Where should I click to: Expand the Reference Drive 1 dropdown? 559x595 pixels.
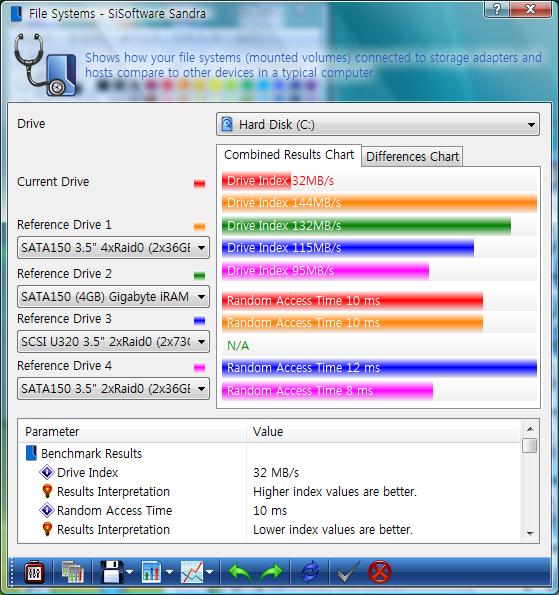(113, 248)
